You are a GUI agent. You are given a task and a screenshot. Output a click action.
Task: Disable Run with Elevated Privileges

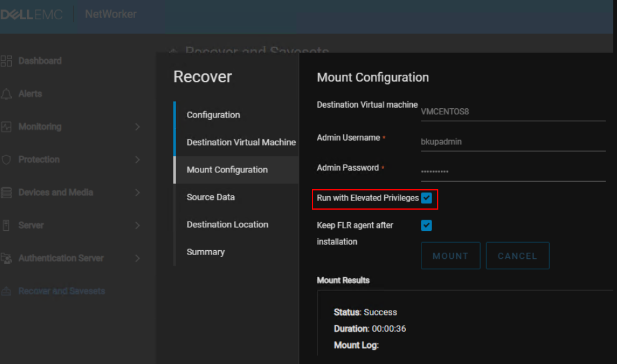pyautogui.click(x=426, y=198)
